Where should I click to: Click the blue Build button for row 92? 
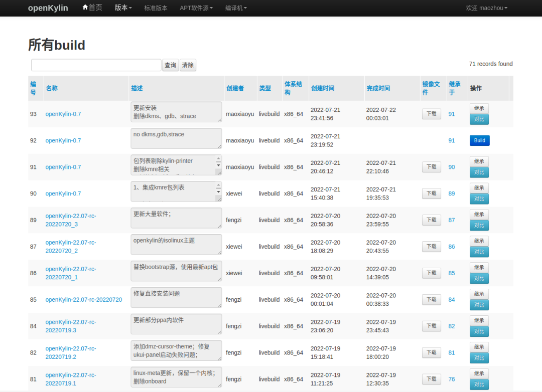click(x=479, y=140)
